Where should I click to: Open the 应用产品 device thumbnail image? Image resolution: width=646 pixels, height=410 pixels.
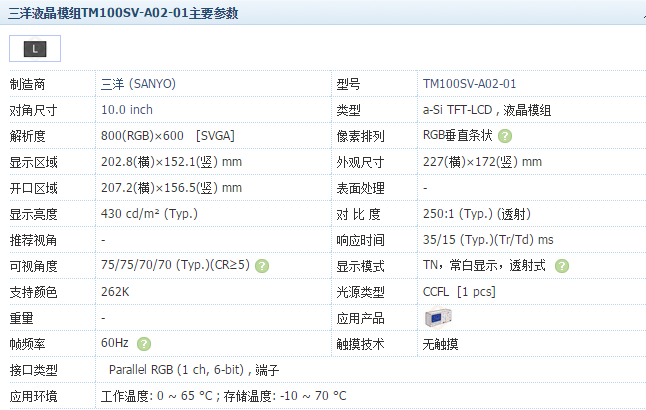[x=439, y=318]
